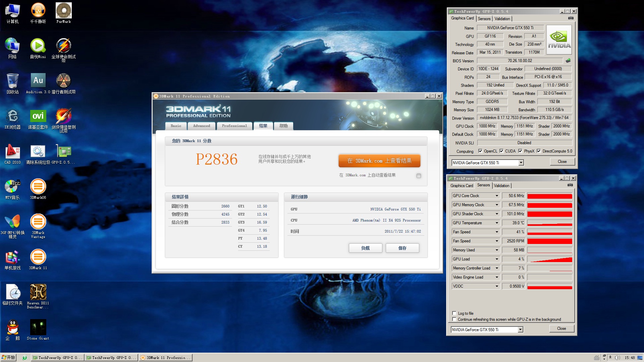
Task: Expand the GPU Core Clock sensor dropdown
Action: point(497,196)
